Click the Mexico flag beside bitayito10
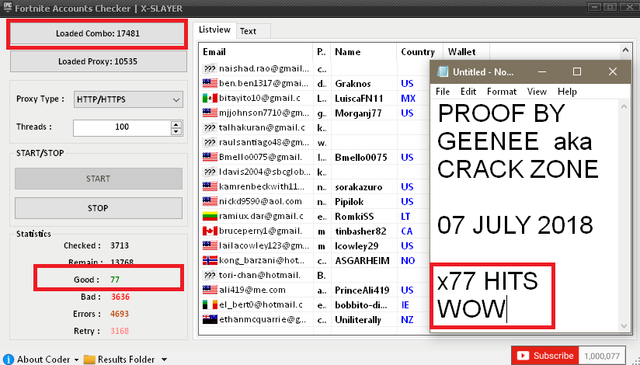 (x=210, y=98)
